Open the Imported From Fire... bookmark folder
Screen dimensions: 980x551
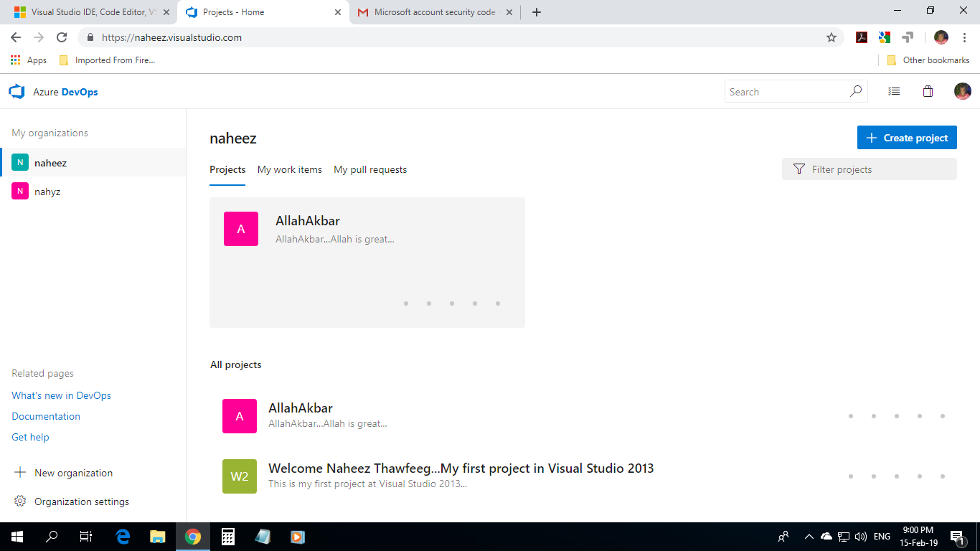108,60
